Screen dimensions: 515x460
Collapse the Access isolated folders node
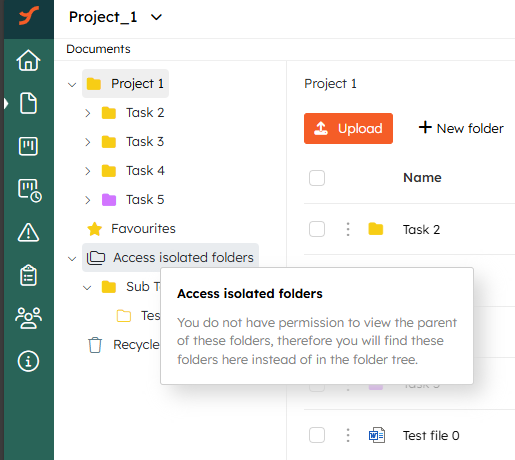pos(72,258)
